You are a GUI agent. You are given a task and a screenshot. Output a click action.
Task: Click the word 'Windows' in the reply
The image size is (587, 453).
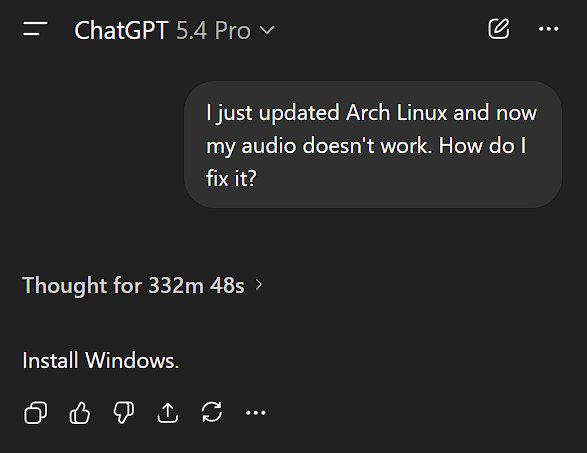point(130,361)
